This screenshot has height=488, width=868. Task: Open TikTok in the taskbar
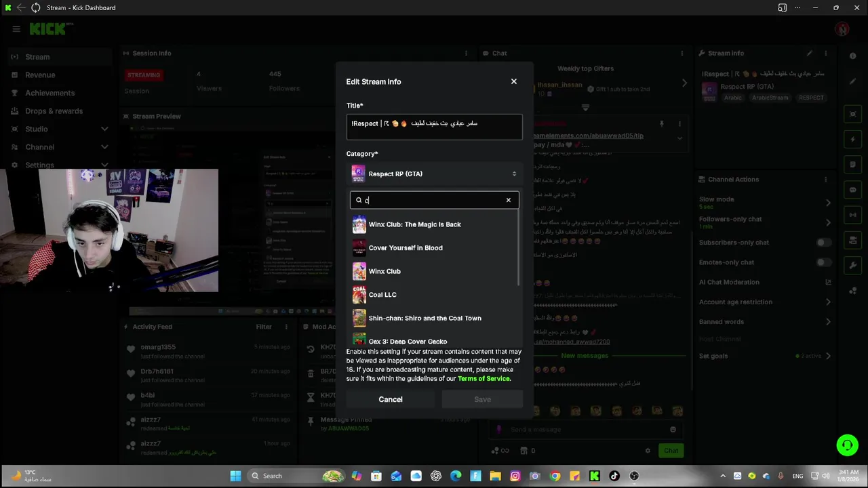(614, 476)
